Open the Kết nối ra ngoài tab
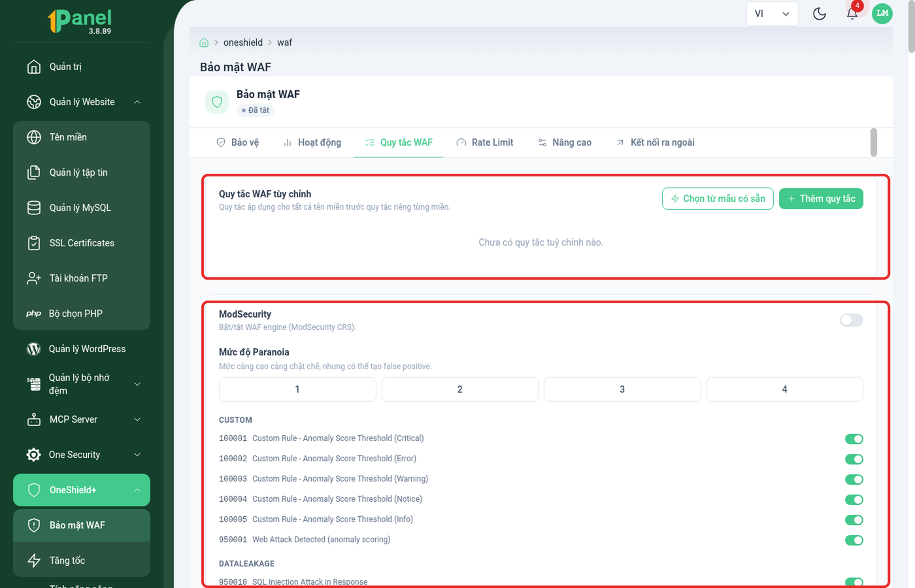The height and width of the screenshot is (588, 915). (x=656, y=142)
